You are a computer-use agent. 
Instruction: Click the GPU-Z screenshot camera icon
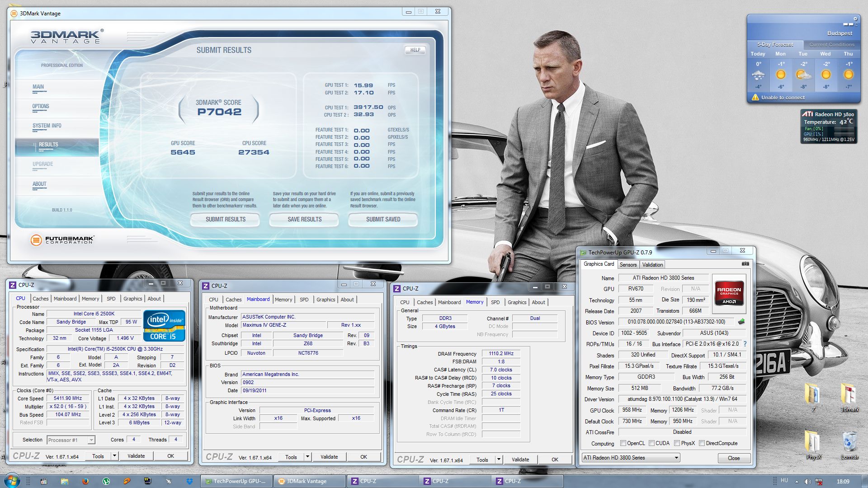(745, 264)
